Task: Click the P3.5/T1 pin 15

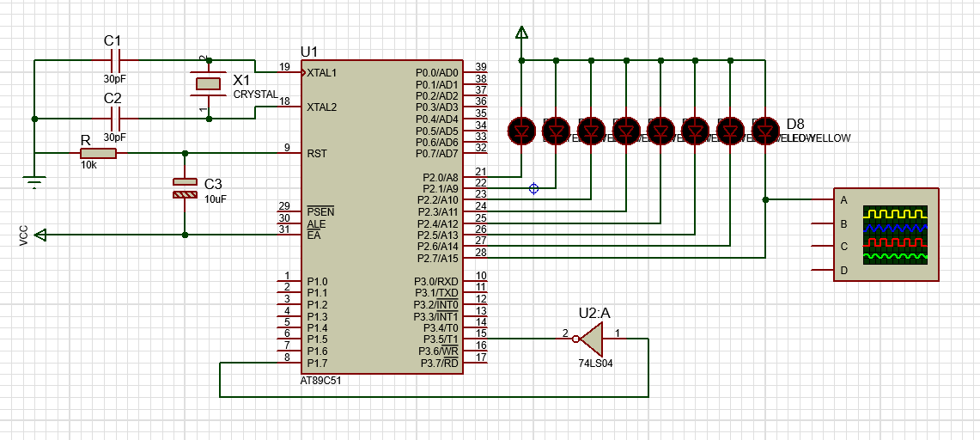Action: (476, 339)
